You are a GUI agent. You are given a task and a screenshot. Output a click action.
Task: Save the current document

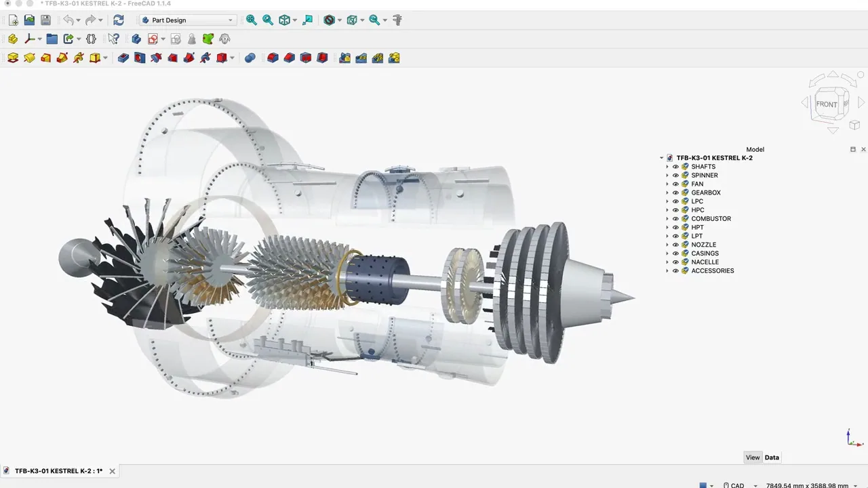pyautogui.click(x=45, y=20)
